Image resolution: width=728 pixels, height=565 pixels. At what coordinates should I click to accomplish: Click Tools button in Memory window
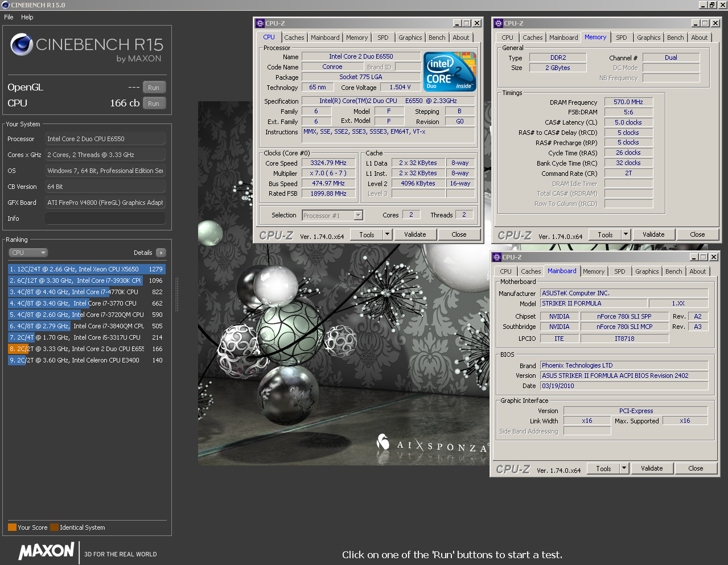pyautogui.click(x=605, y=234)
